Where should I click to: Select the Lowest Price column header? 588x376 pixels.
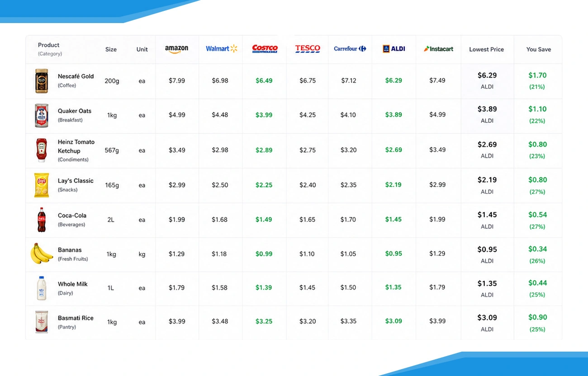pyautogui.click(x=487, y=49)
